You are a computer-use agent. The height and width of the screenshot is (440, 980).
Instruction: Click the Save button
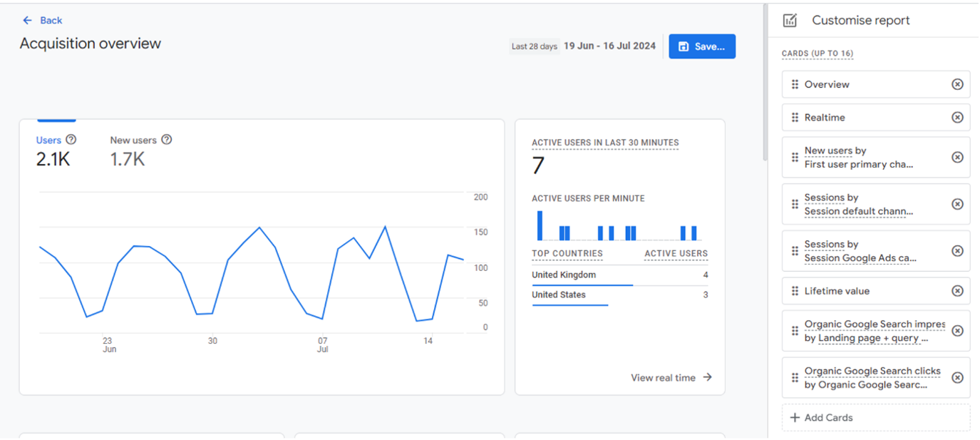tap(702, 46)
